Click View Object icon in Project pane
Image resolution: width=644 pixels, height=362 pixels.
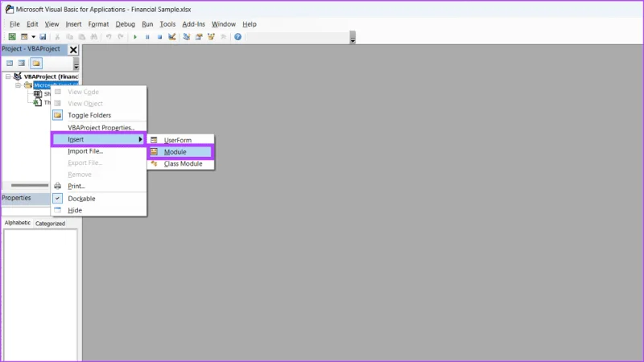click(x=22, y=64)
